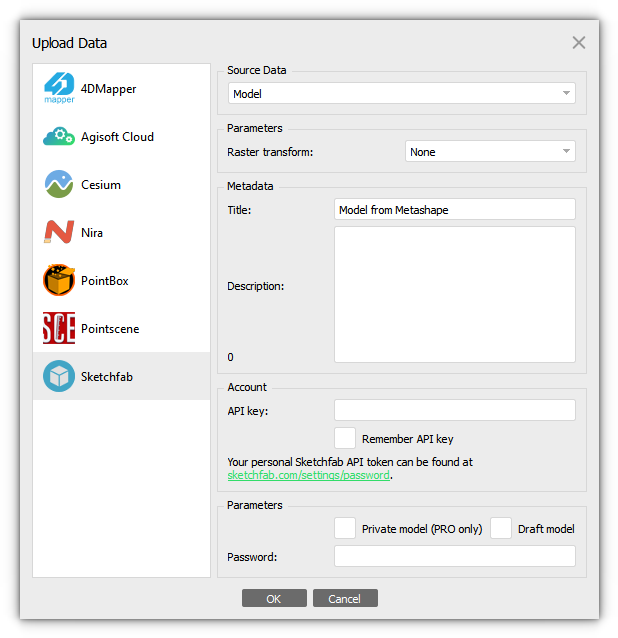Screen dimensions: 618x638
Task: Expand the Raster transform dropdown
Action: click(490, 151)
